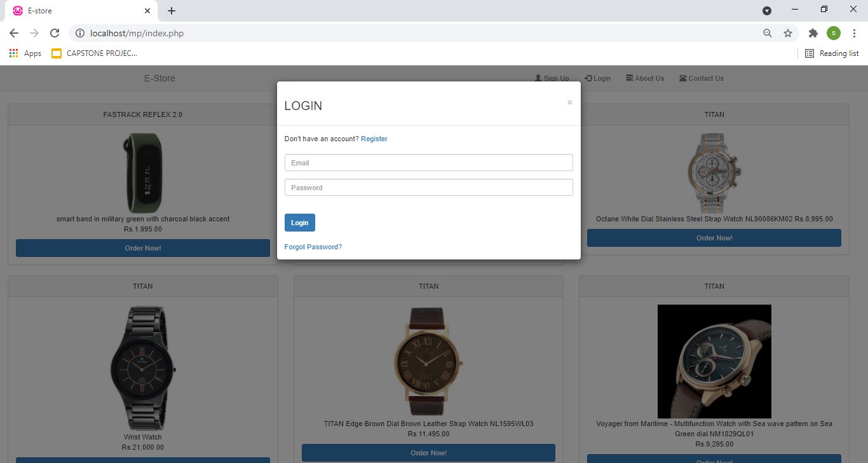This screenshot has height=463, width=868.
Task: Restore down the Chrome window
Action: 824,10
